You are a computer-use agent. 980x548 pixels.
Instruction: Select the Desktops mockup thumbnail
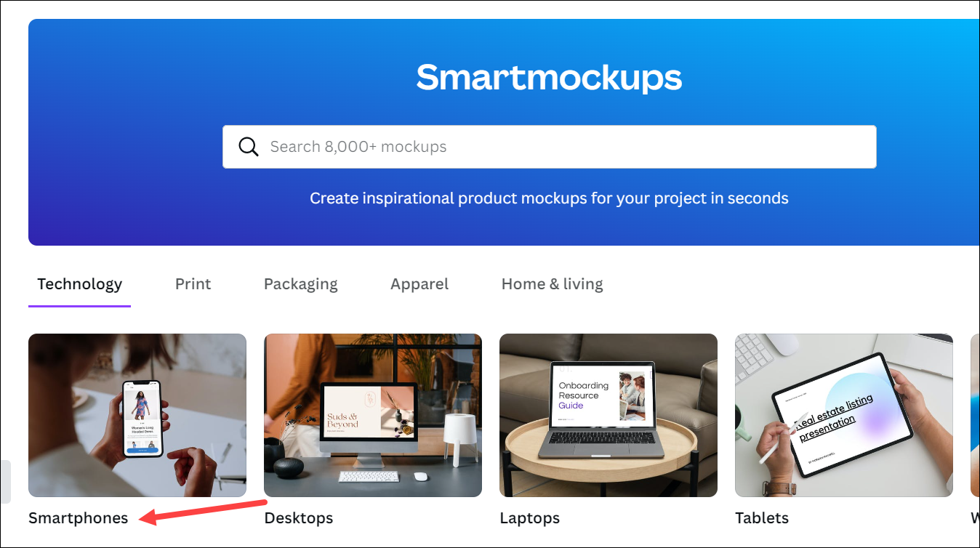373,415
